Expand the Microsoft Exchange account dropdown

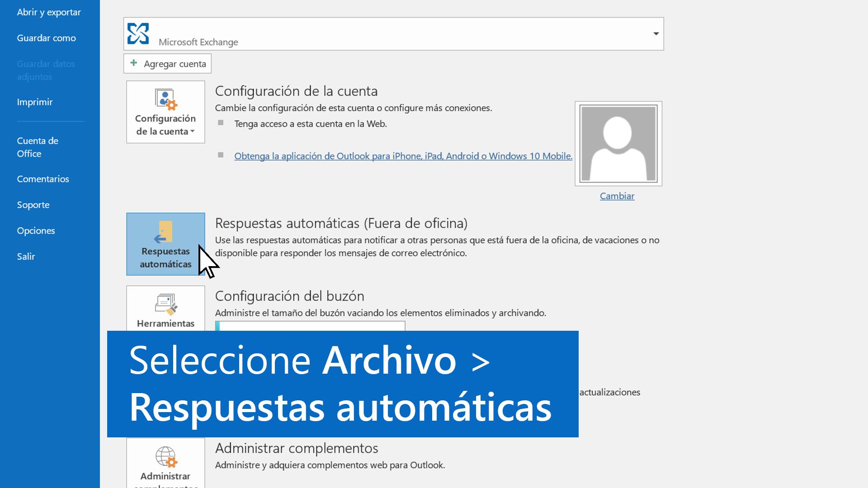[656, 34]
